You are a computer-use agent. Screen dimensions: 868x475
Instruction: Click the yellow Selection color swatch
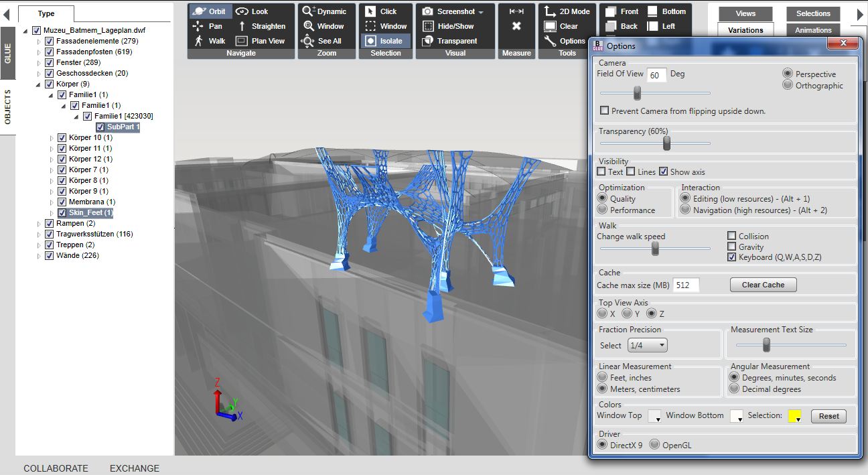pos(793,416)
